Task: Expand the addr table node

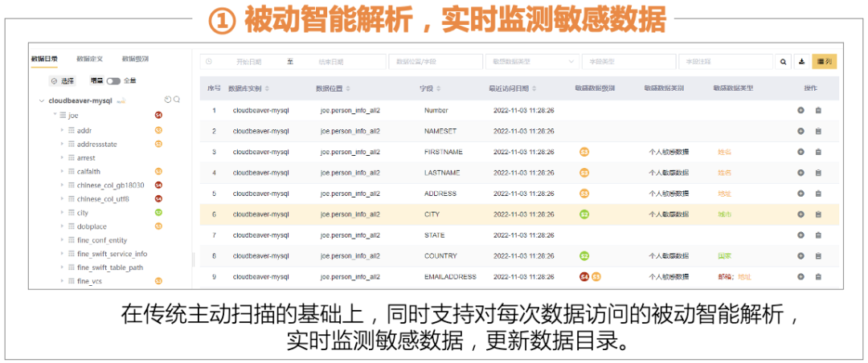Action: pyautogui.click(x=62, y=130)
